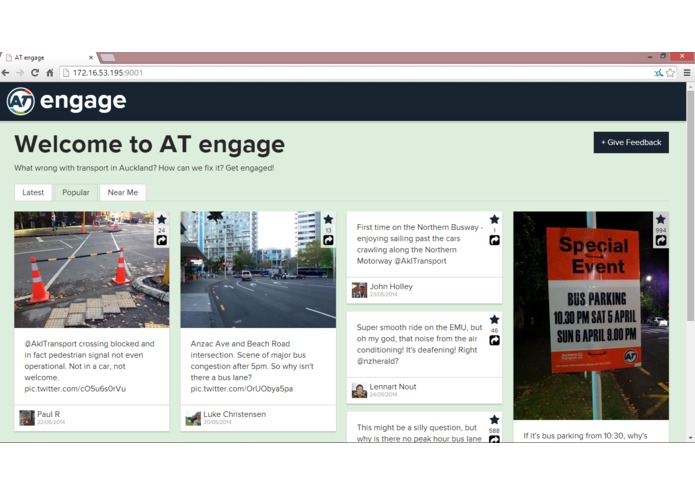Open Paul R's profile name

pyautogui.click(x=48, y=414)
